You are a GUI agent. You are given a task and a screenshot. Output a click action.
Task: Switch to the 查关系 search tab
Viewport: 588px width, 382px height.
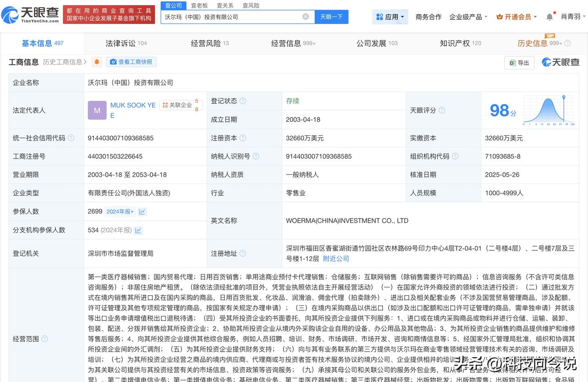tap(225, 6)
